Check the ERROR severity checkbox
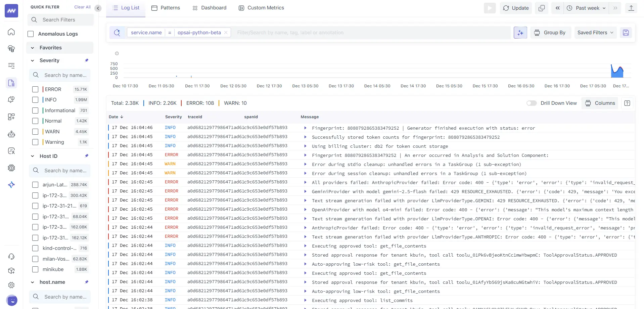Image resolution: width=644 pixels, height=309 pixels. tap(35, 89)
